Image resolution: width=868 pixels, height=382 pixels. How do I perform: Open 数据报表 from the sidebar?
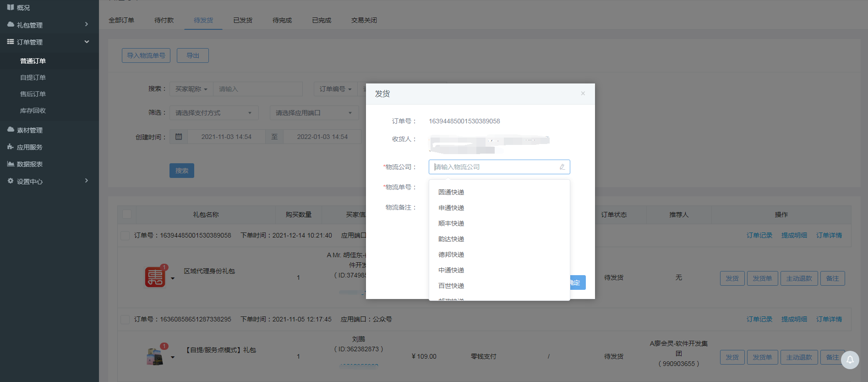click(29, 164)
